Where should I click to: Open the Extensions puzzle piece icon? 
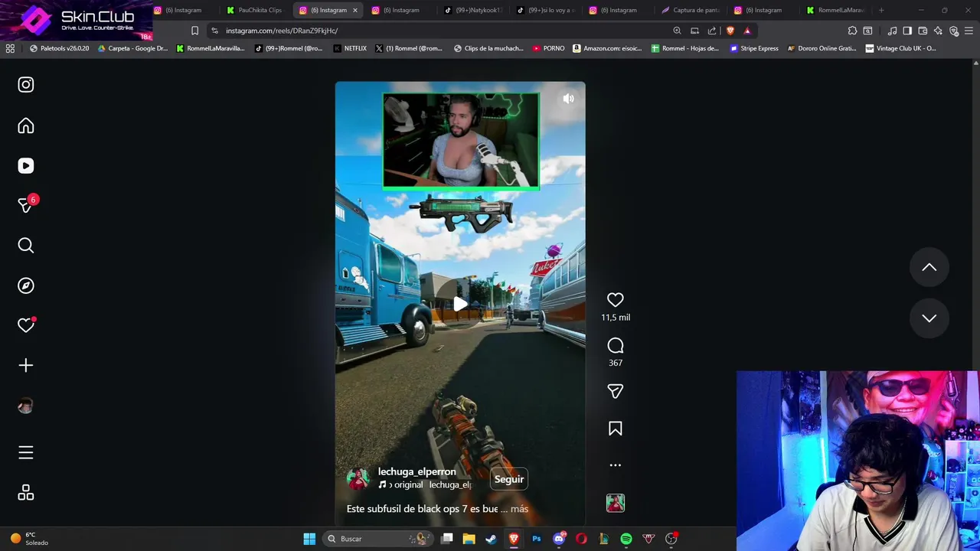852,31
